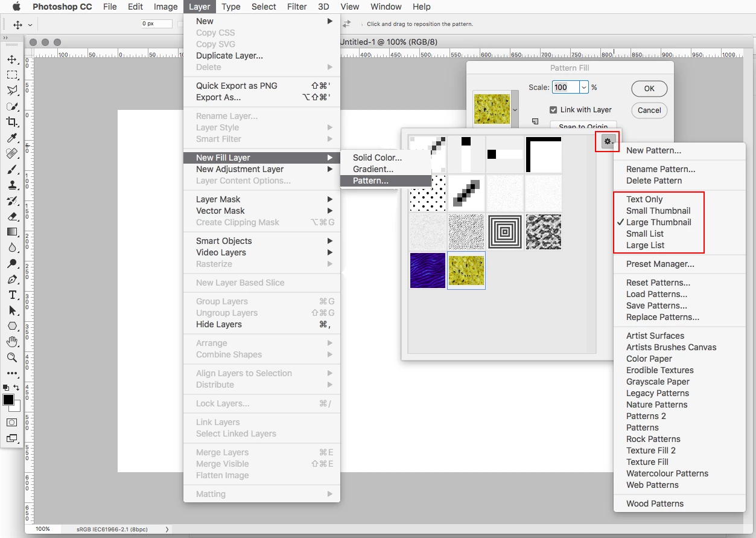The height and width of the screenshot is (538, 756).
Task: Open the Photoshop CC application menu
Action: tap(62, 7)
